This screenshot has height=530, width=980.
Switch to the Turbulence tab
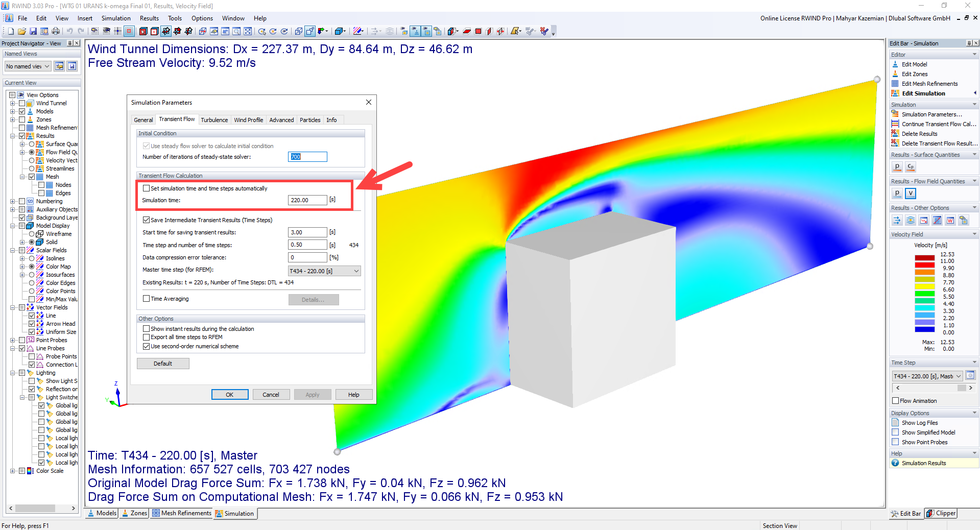pos(214,119)
